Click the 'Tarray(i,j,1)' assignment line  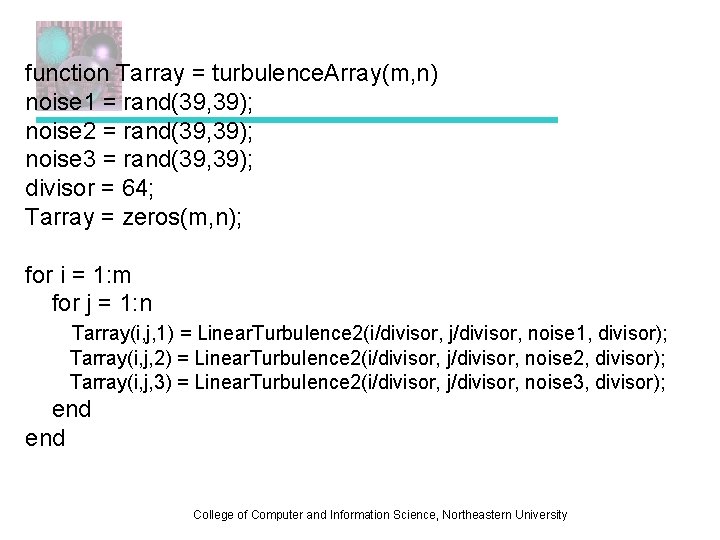[369, 333]
